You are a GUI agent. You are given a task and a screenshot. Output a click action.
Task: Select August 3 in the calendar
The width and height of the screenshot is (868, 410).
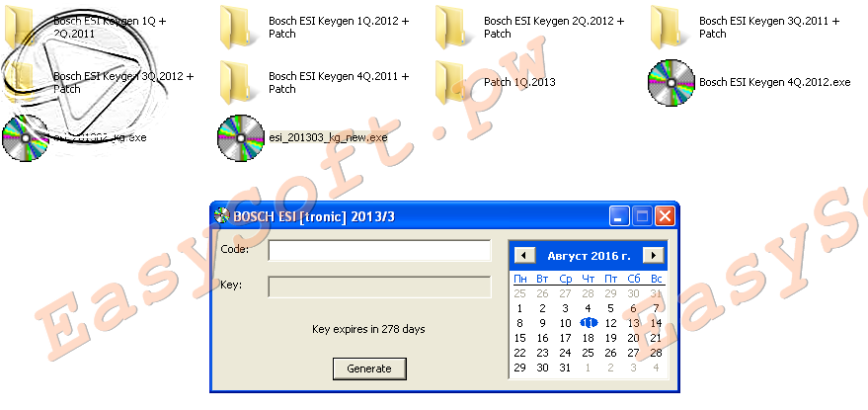(x=565, y=308)
